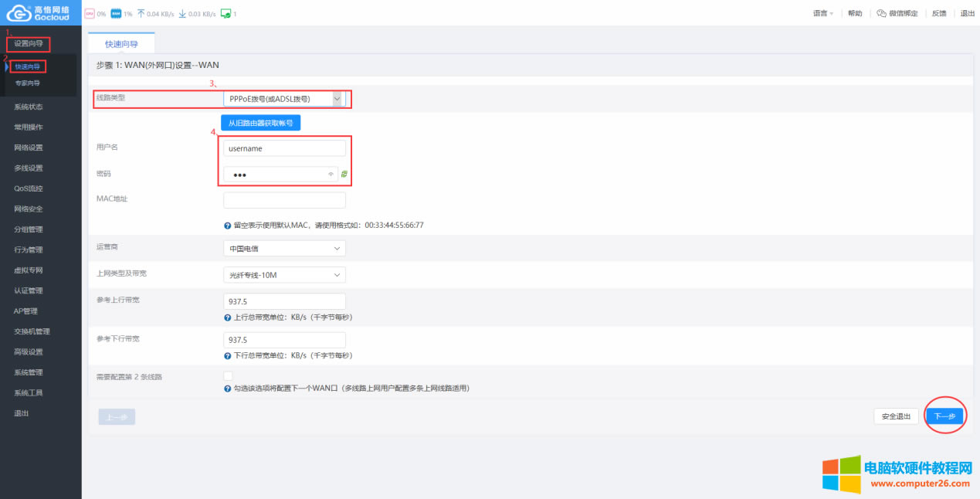Click the online devices monitor icon
980x499 pixels.
click(x=226, y=13)
